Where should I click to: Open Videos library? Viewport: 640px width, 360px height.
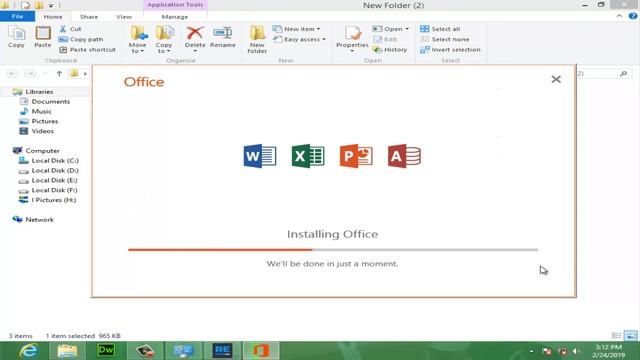pos(42,131)
